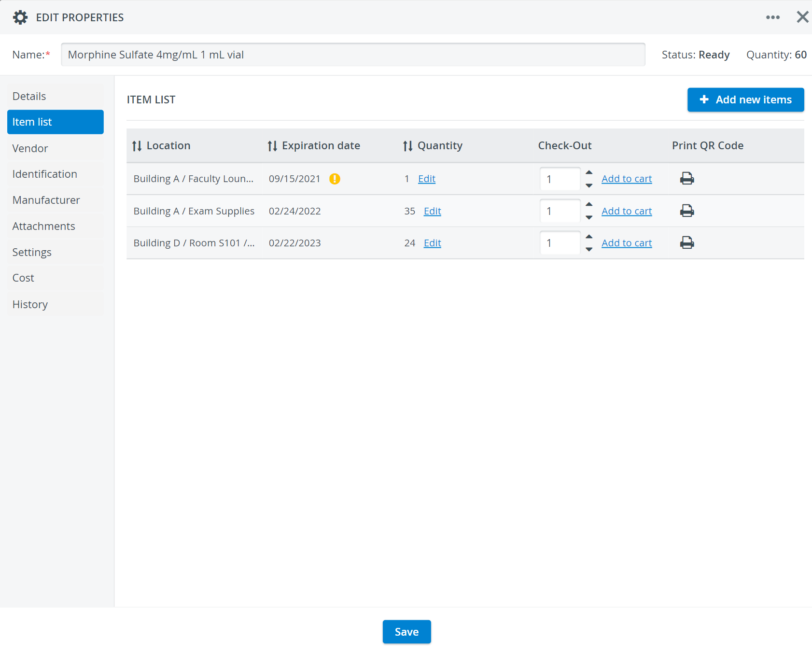Viewport: 812px width, 654px height.
Task: Edit quantity of the Exam Supplies row
Action: (432, 211)
